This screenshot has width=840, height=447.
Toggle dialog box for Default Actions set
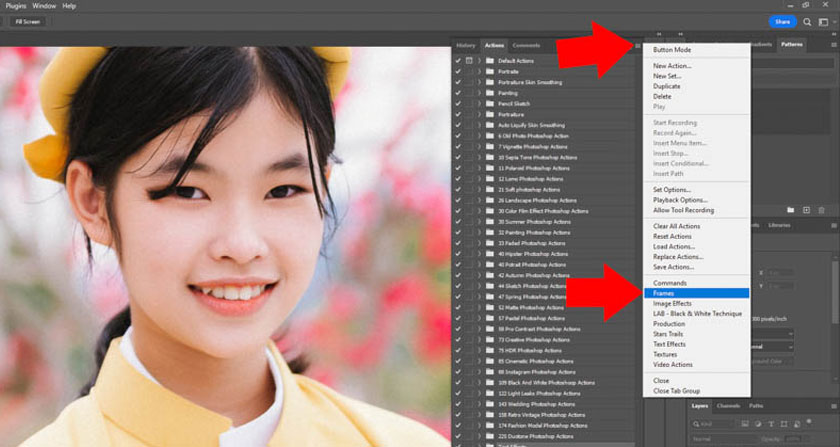point(468,61)
